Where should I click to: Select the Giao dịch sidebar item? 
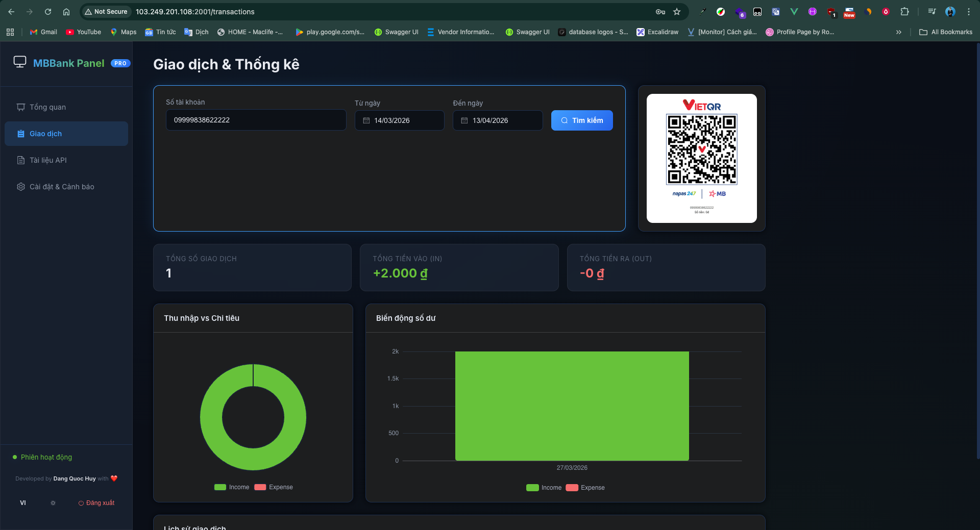66,134
